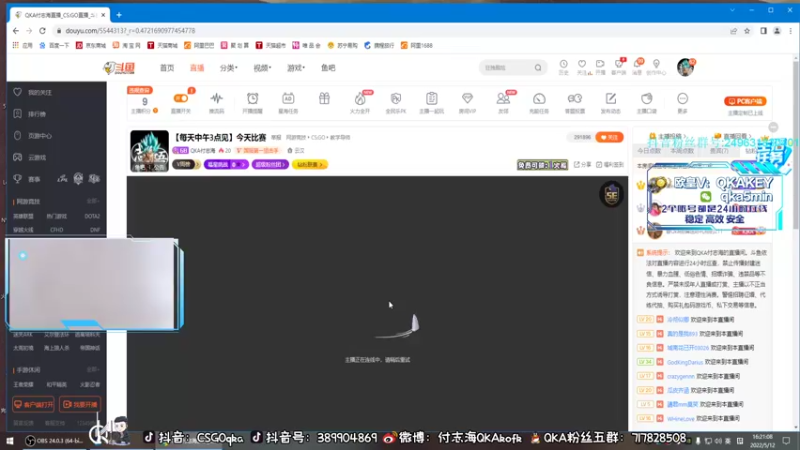Open 赛事 trophy item in left sidebar

point(34,179)
